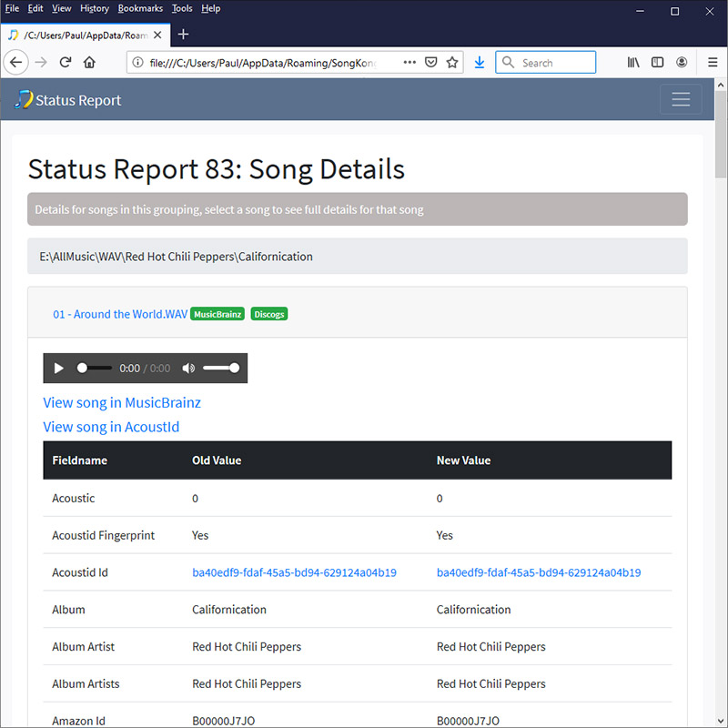Play the Around the World audio
Screen dimensions: 728x728
pyautogui.click(x=58, y=369)
